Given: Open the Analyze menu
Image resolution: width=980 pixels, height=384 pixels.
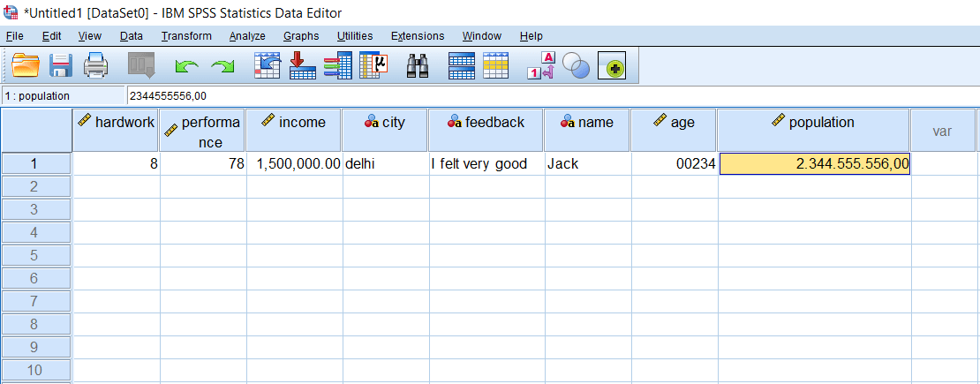Looking at the screenshot, I should point(247,36).
